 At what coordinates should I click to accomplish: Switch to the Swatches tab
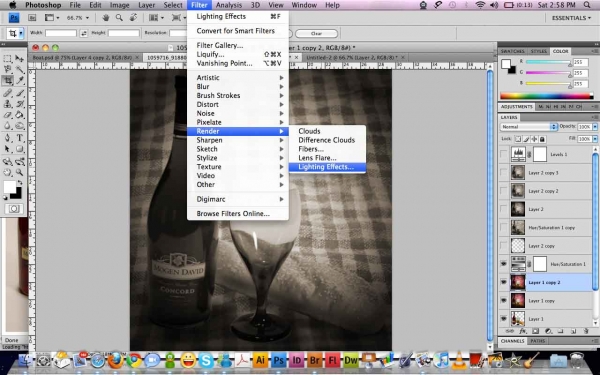[512, 51]
